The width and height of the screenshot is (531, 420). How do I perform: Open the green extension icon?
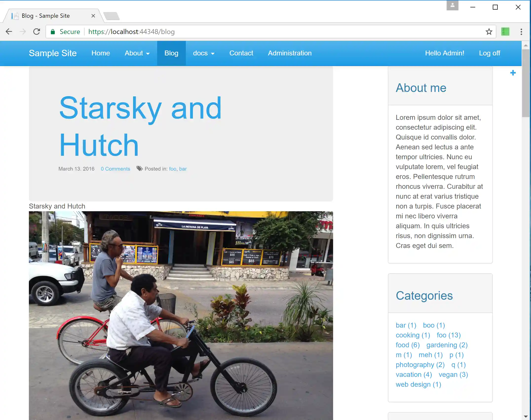pos(505,32)
